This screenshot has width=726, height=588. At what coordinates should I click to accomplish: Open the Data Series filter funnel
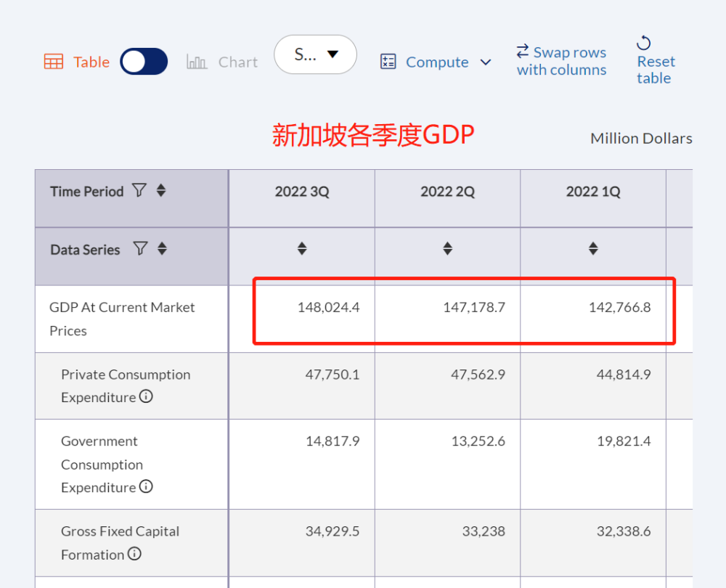pyautogui.click(x=140, y=248)
